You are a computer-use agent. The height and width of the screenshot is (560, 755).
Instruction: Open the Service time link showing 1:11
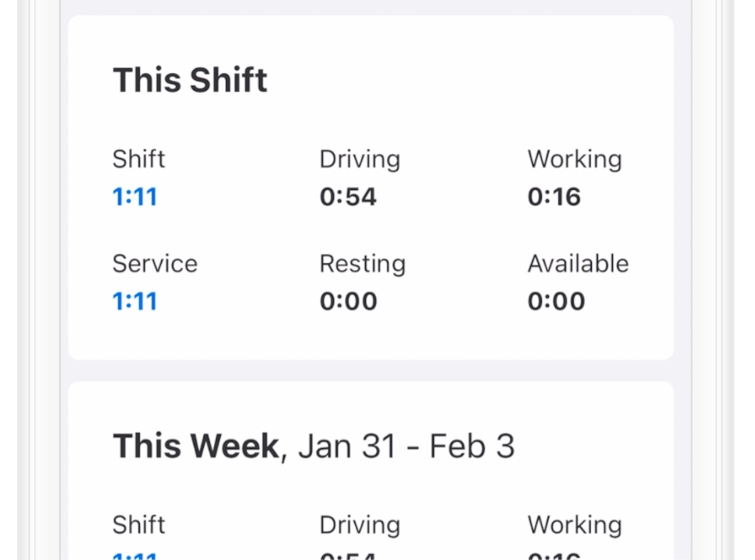coord(134,300)
